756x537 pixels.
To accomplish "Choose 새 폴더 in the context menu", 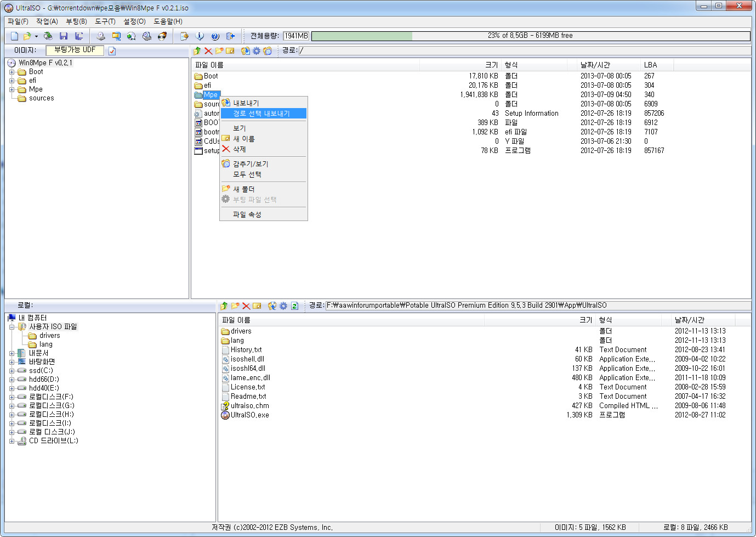I will [x=263, y=189].
